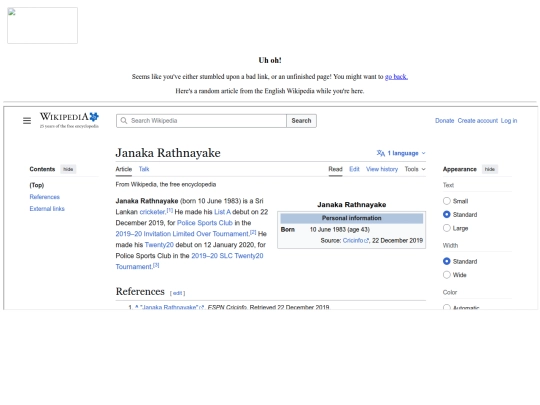Open the Tools dropdown menu
The width and height of the screenshot is (540, 405).
click(415, 169)
